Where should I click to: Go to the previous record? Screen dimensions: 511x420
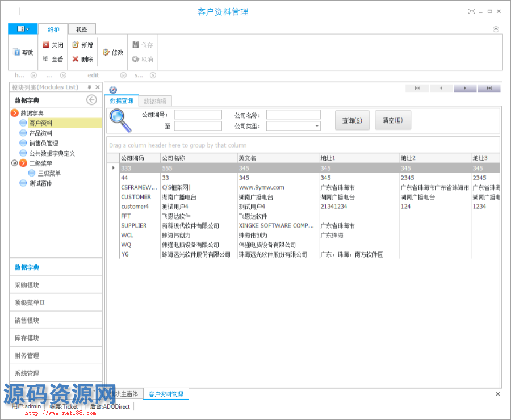pyautogui.click(x=441, y=88)
